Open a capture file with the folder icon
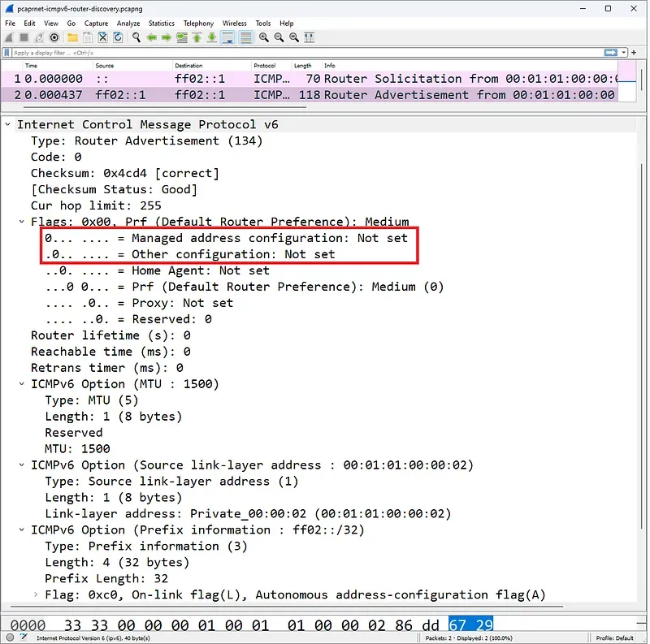The height and width of the screenshot is (644, 650). 72,37
